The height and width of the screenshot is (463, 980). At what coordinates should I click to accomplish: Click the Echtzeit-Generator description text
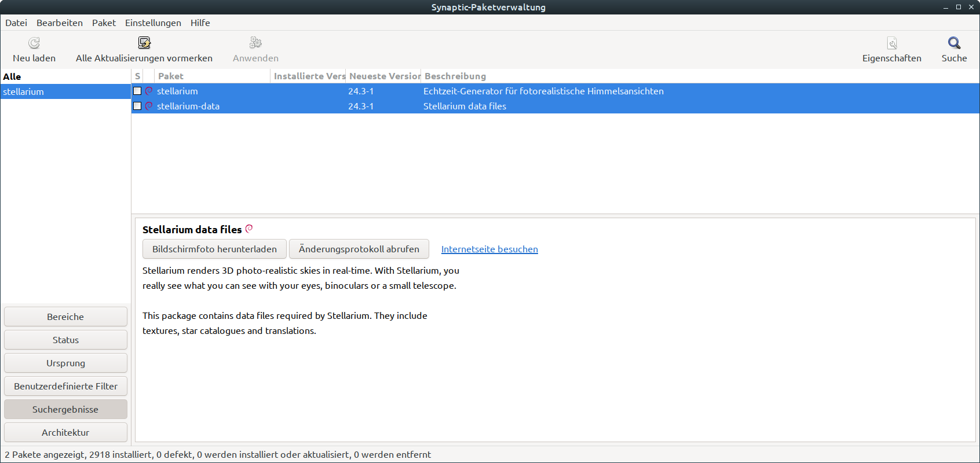[x=543, y=91]
